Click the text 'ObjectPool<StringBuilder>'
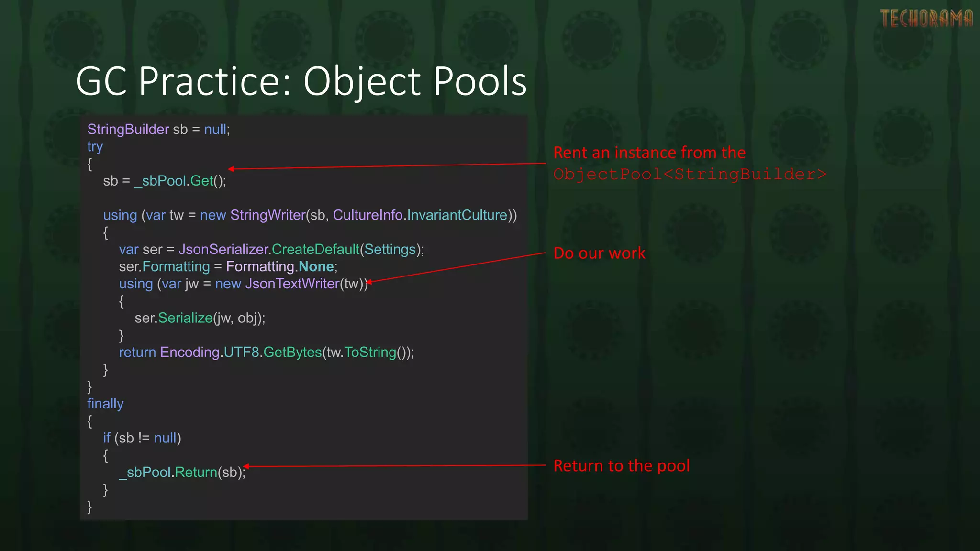The height and width of the screenshot is (551, 980). pyautogui.click(x=690, y=174)
